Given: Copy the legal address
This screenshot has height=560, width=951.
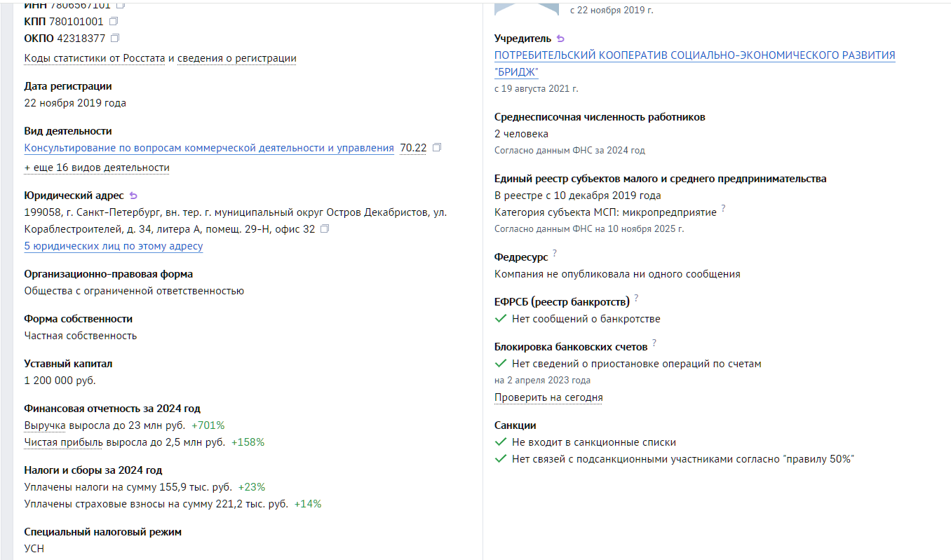Looking at the screenshot, I should point(325,229).
